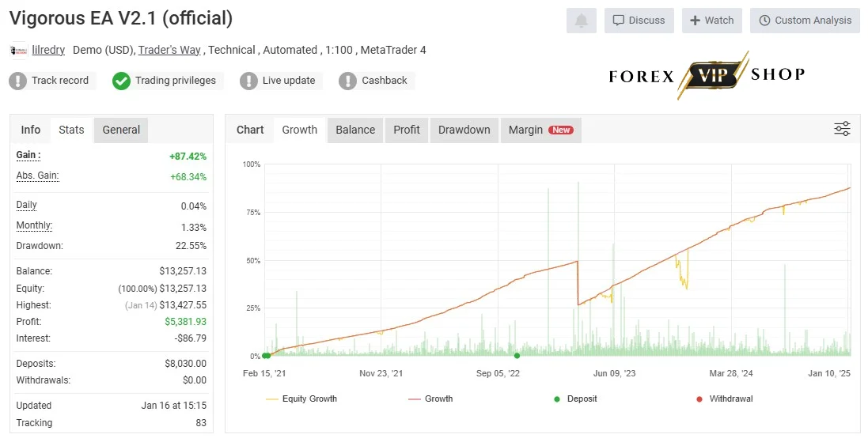
Task: Open the Trader's Way broker link
Action: pyautogui.click(x=169, y=50)
